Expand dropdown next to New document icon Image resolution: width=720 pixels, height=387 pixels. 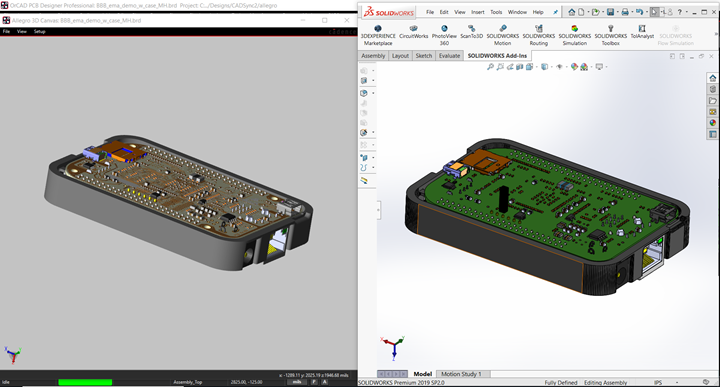[588, 12]
